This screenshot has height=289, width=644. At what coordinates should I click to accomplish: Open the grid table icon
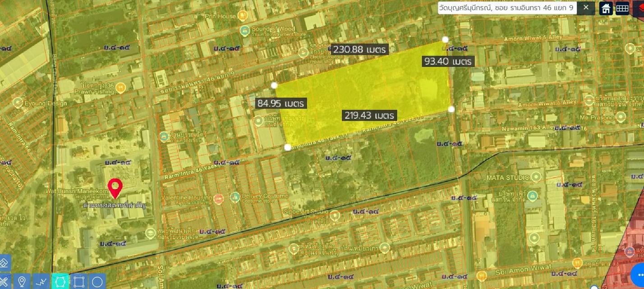tap(622, 8)
